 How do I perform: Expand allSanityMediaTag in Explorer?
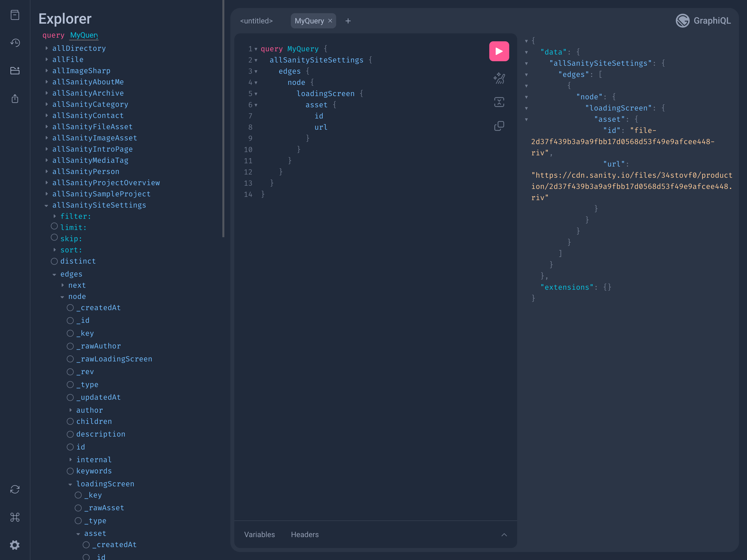click(x=47, y=160)
